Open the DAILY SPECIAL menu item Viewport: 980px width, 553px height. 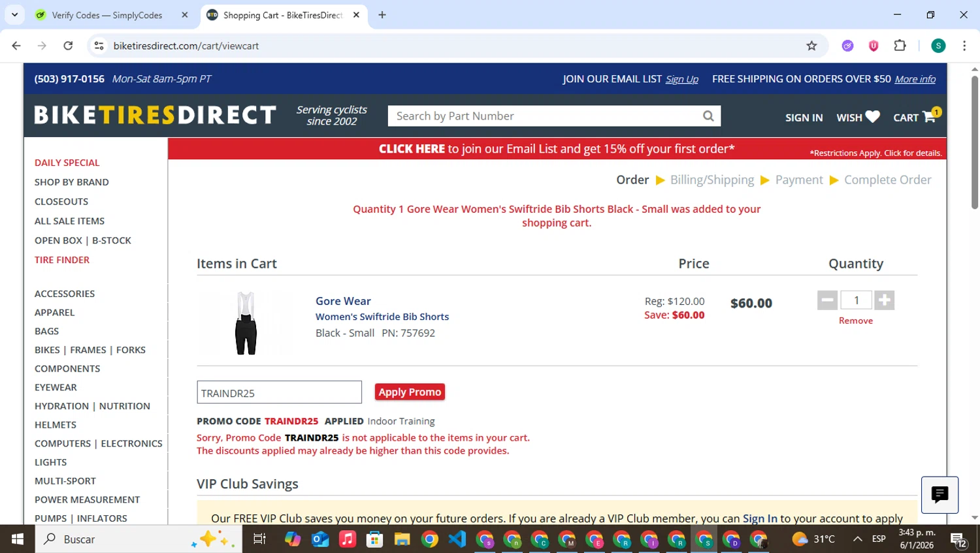point(67,163)
